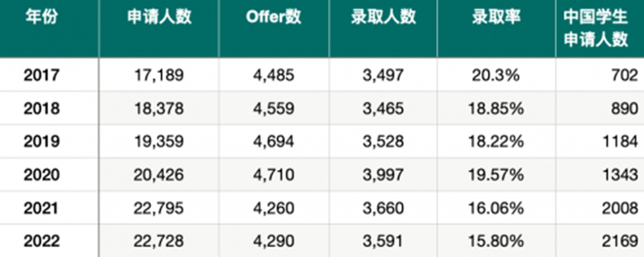Click the cell showing 17,189 applicants
644x257 pixels.
click(159, 76)
